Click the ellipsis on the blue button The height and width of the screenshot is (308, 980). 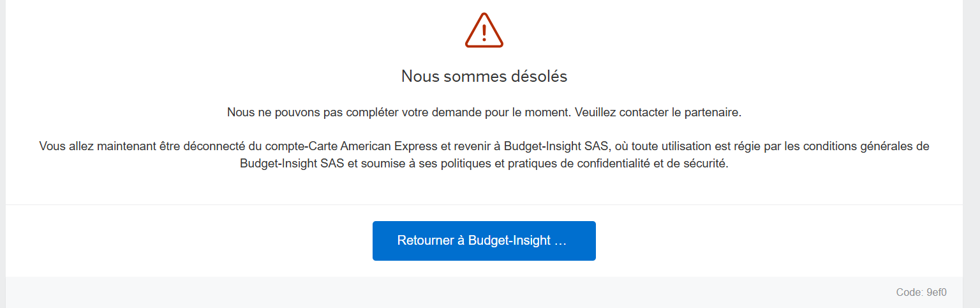tap(561, 241)
